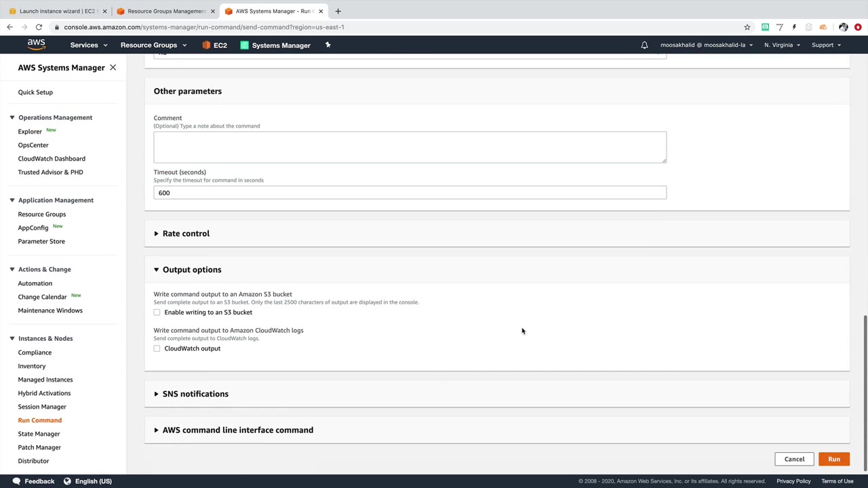The width and height of the screenshot is (868, 488).
Task: Open the notifications bell
Action: pyautogui.click(x=644, y=45)
